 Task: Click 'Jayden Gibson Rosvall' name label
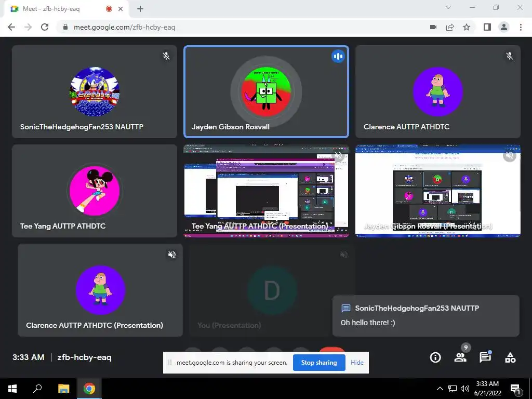click(230, 127)
